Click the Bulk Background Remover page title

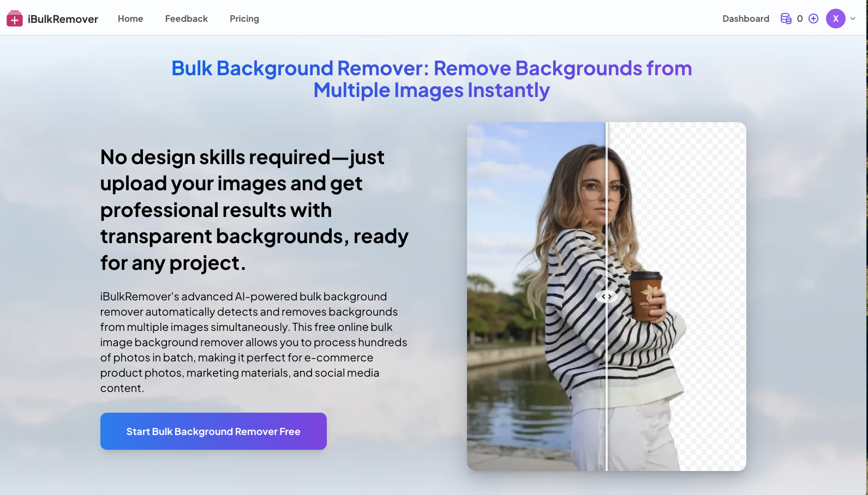point(432,79)
